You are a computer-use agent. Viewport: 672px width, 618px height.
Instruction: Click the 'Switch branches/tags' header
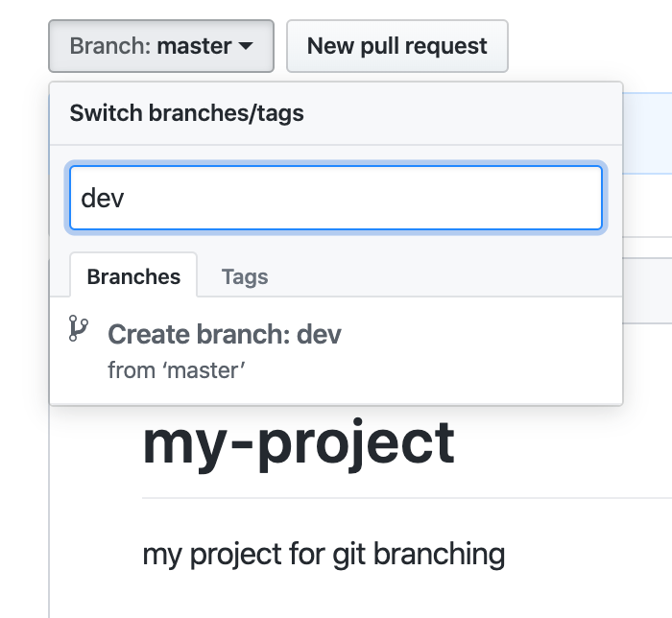pos(186,113)
